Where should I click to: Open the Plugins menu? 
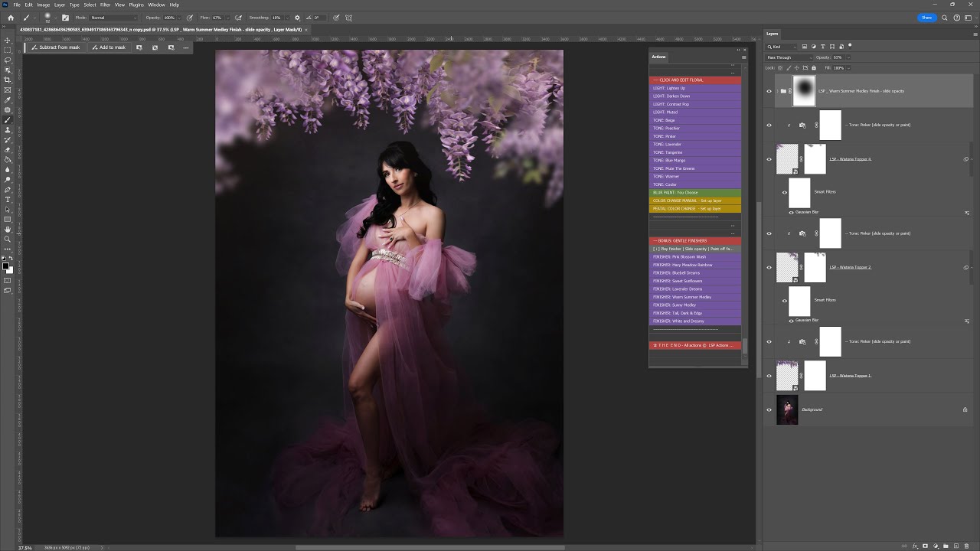136,5
